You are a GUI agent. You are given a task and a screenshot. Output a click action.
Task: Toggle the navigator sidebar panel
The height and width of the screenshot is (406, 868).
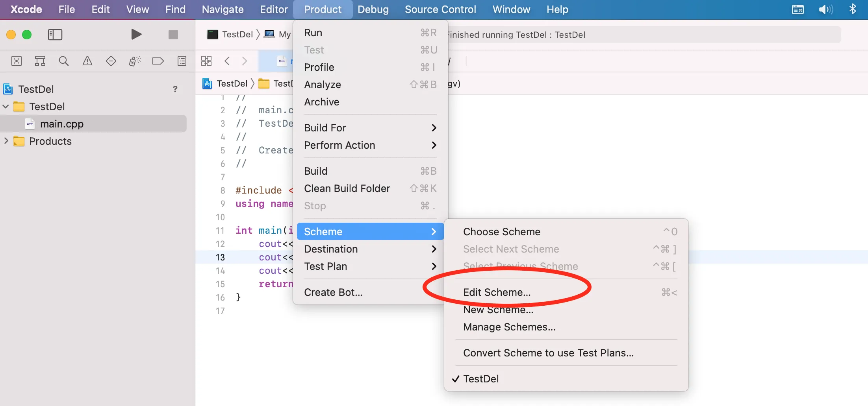coord(55,35)
